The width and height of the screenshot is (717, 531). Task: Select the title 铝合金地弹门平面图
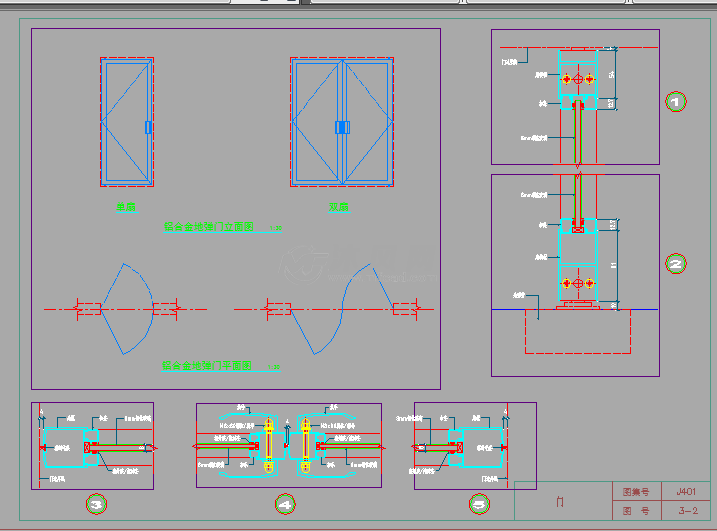pos(207,366)
